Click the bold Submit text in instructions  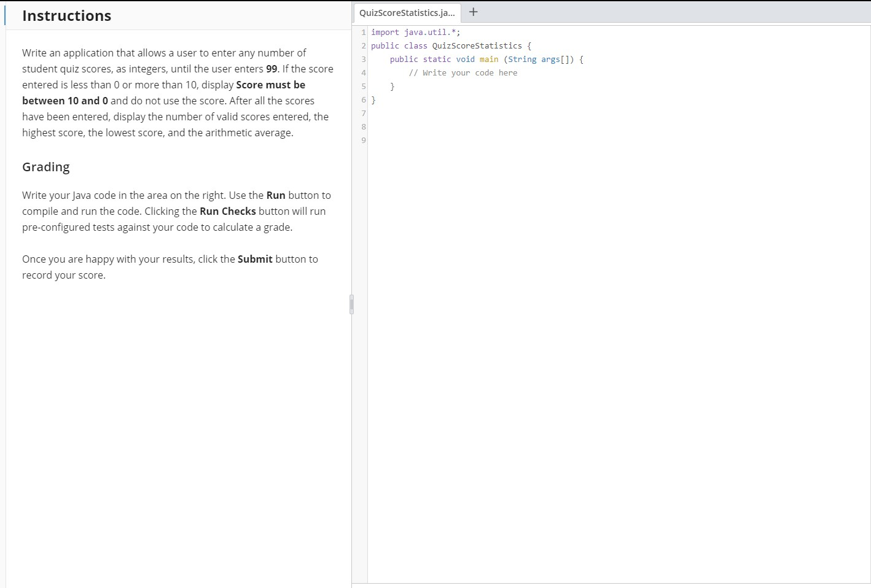pyautogui.click(x=255, y=259)
